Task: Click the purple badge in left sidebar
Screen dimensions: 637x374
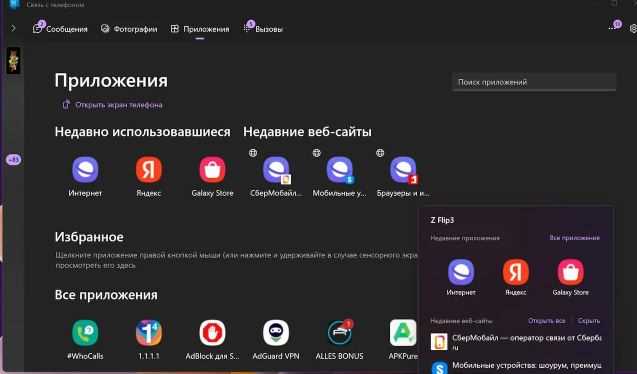Action: (x=13, y=160)
